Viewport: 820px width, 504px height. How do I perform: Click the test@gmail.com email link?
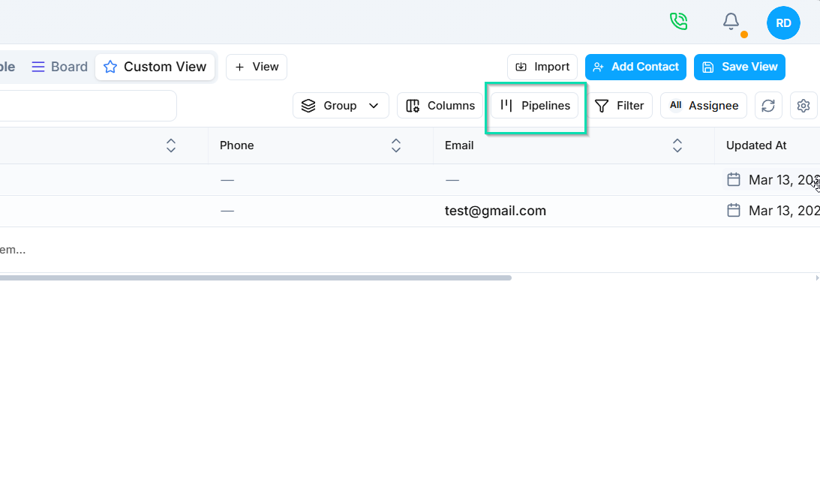(495, 211)
